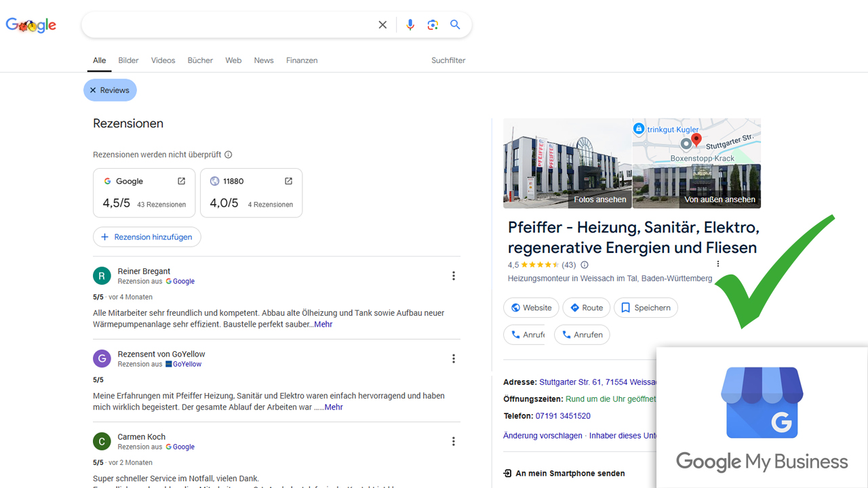The height and width of the screenshot is (488, 868).
Task: Open Google reviews external link icon
Action: click(x=181, y=181)
